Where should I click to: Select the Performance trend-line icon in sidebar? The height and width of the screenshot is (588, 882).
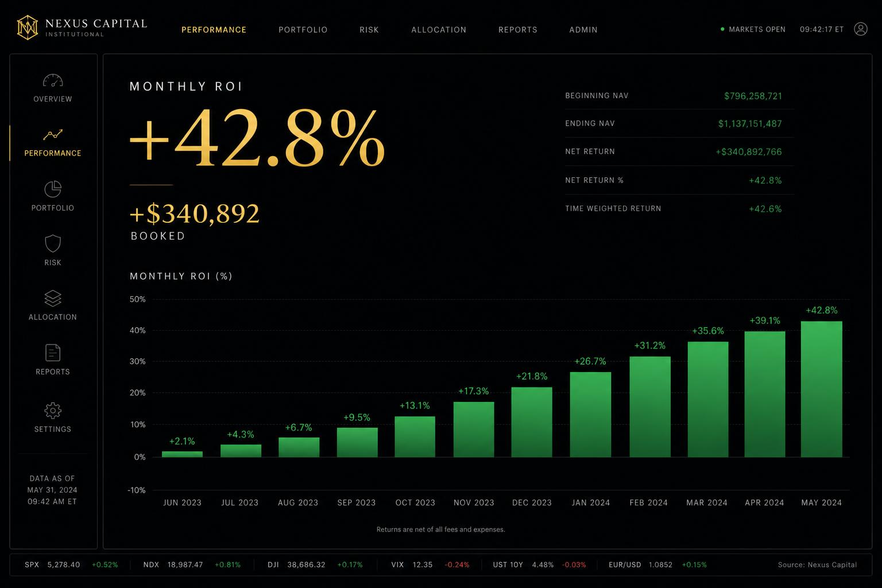pyautogui.click(x=53, y=134)
